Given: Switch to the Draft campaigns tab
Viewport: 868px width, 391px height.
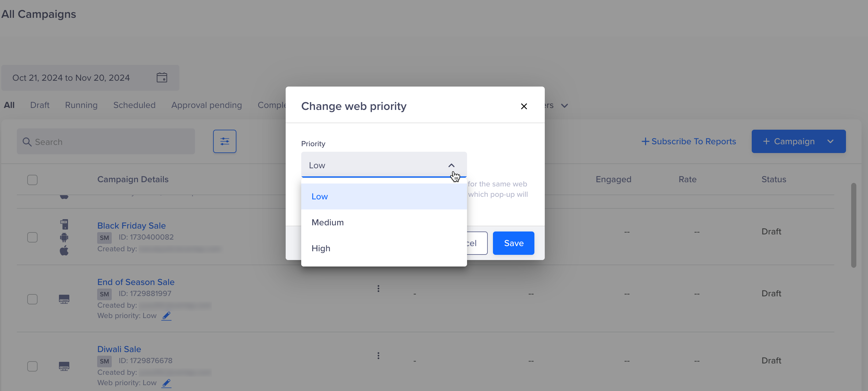Looking at the screenshot, I should (40, 105).
